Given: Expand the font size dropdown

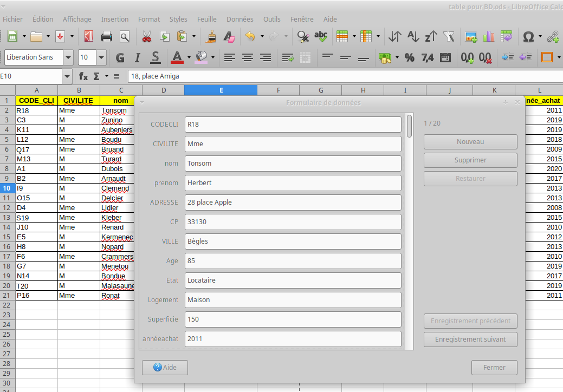Looking at the screenshot, I should 101,57.
